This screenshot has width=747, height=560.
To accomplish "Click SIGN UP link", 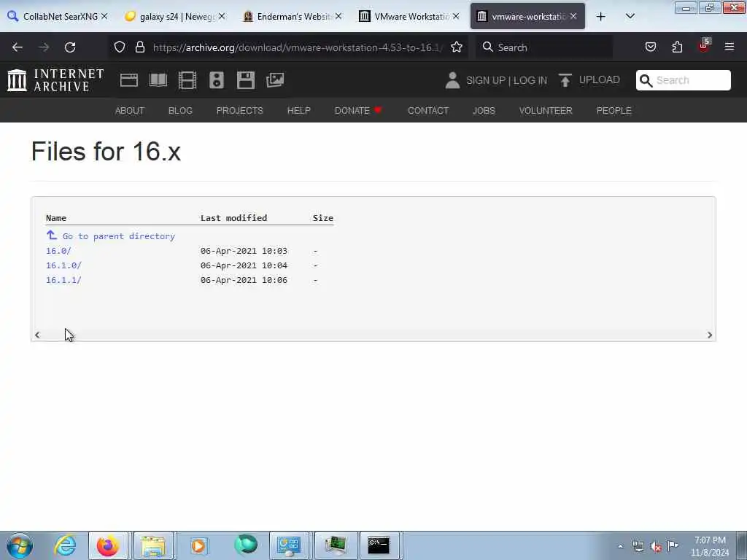I will pos(485,80).
